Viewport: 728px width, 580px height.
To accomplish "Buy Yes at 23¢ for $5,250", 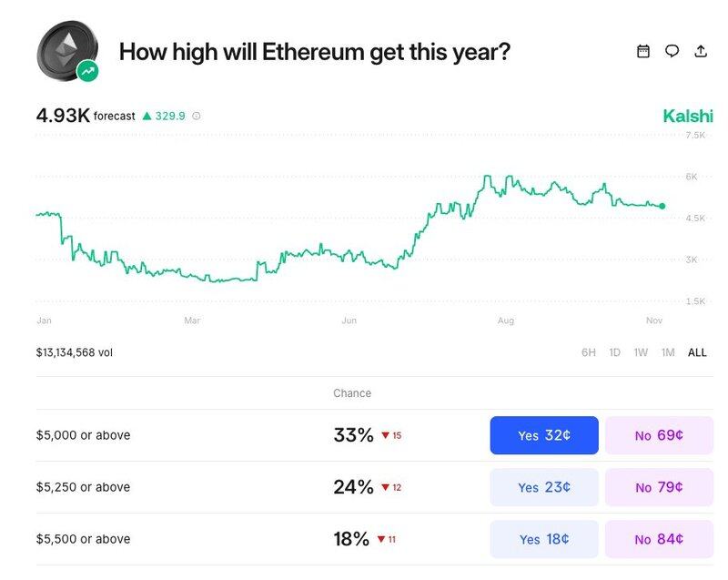I will click(544, 487).
